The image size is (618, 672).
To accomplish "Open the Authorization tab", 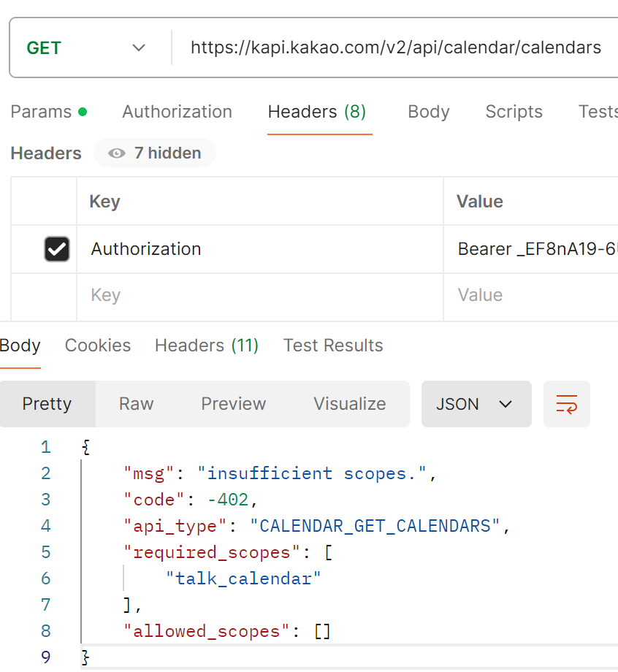I will pyautogui.click(x=177, y=112).
